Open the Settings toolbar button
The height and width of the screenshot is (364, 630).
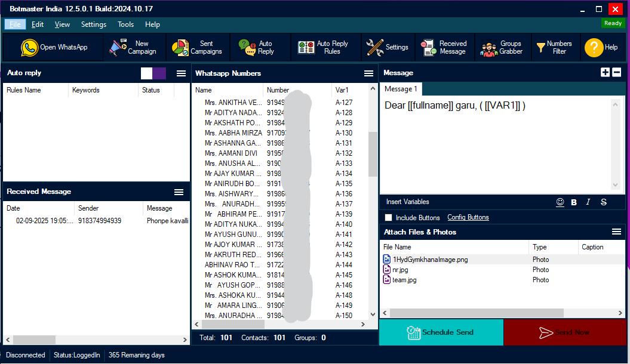tap(388, 47)
